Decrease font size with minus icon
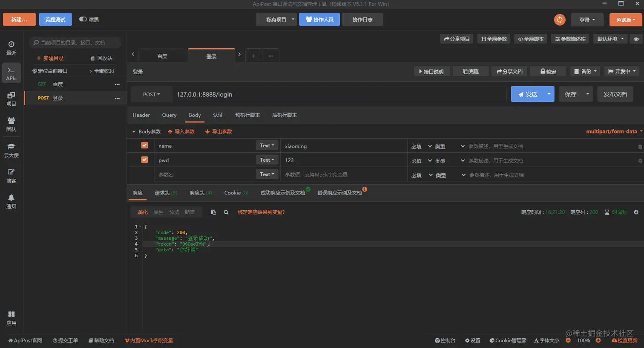644x348 pixels. (x=568, y=340)
